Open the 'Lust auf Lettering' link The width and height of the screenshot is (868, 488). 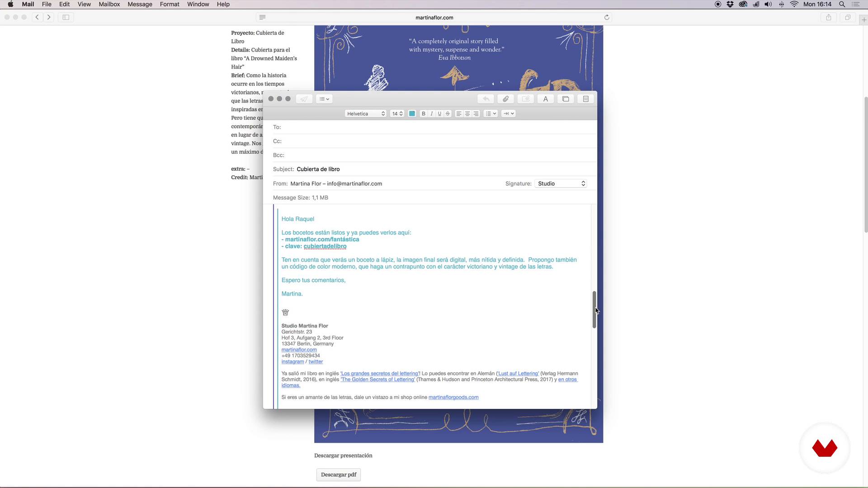pos(518,374)
